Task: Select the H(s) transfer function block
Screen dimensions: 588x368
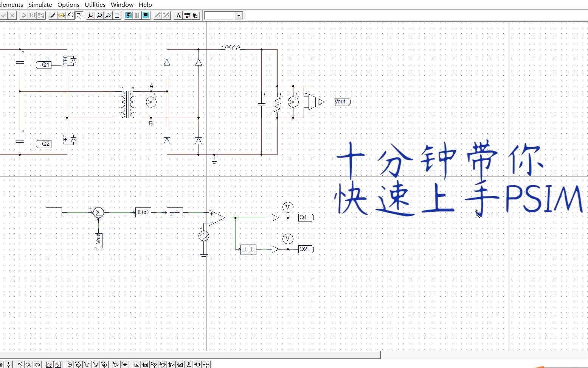Action: pyautogui.click(x=143, y=212)
